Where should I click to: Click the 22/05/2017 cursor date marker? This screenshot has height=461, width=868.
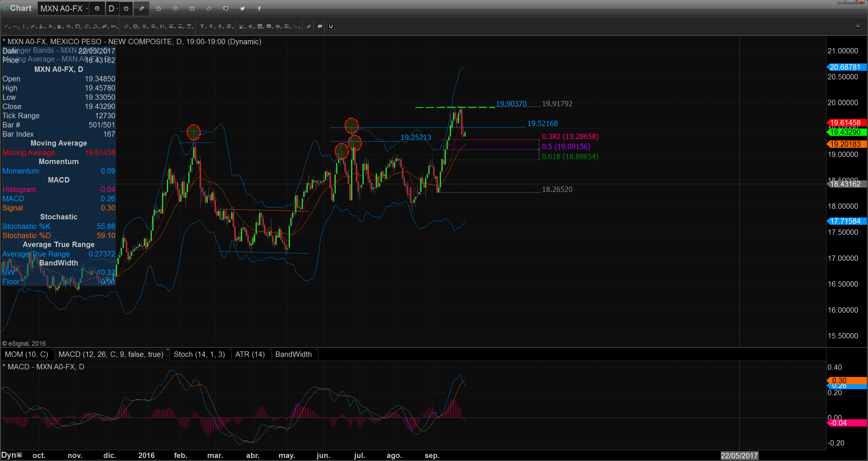739,456
